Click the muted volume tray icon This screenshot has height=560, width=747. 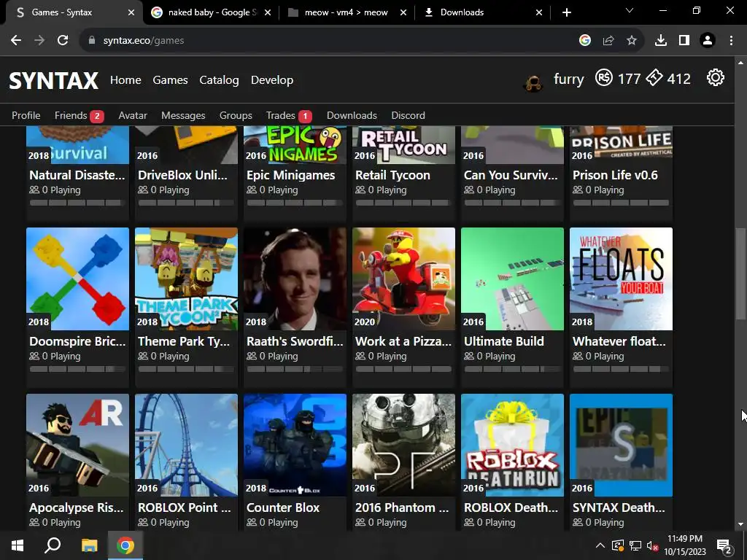point(652,545)
